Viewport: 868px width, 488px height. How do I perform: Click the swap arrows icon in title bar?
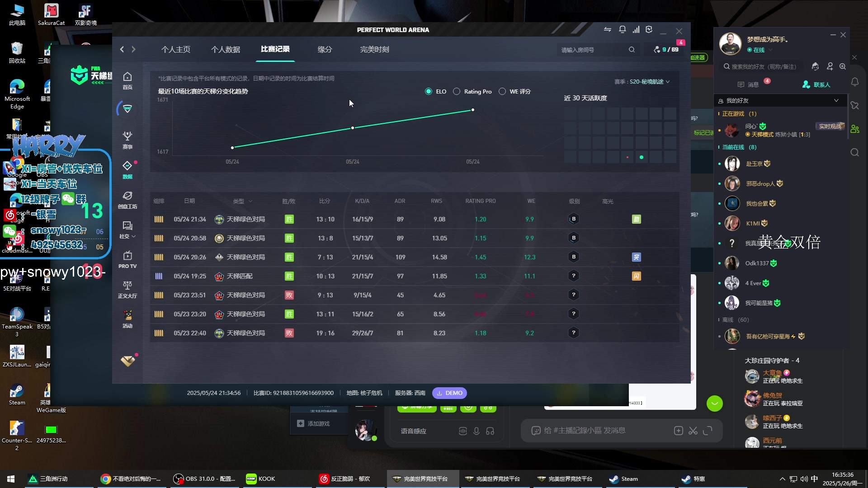click(608, 30)
